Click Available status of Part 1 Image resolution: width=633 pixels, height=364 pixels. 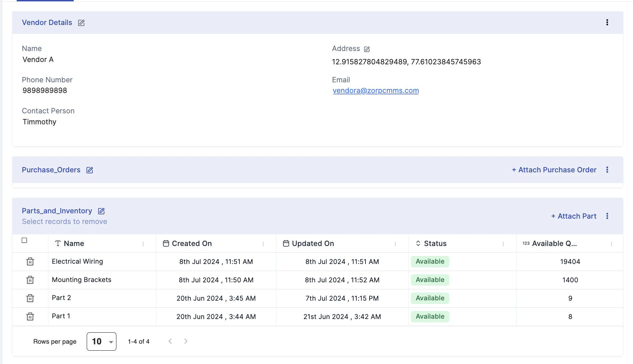tap(430, 317)
